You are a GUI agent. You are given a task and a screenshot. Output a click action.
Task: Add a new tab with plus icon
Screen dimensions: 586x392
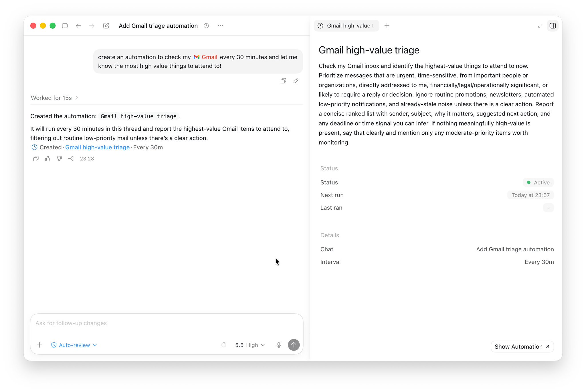coord(387,26)
